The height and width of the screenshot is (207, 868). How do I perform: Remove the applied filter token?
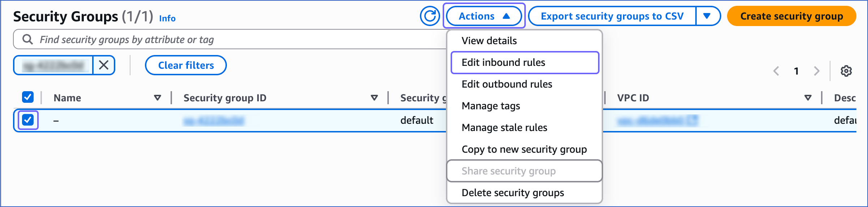pos(104,65)
